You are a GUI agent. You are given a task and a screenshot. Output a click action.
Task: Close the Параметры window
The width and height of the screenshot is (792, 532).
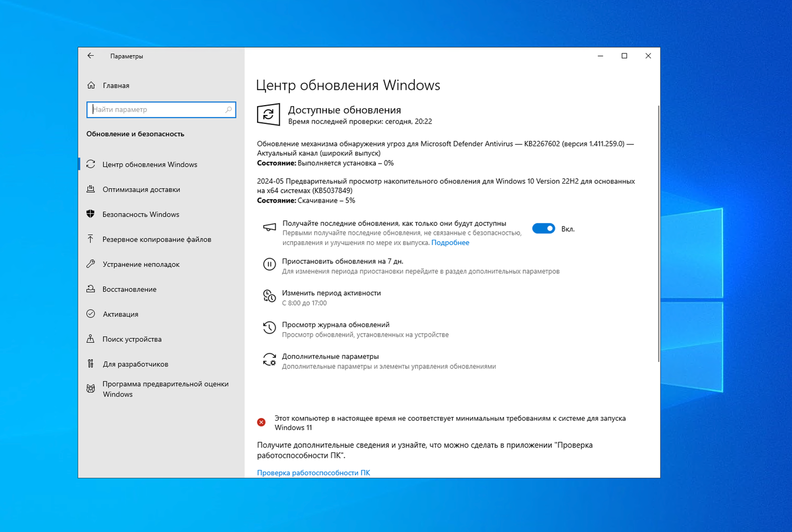[648, 56]
